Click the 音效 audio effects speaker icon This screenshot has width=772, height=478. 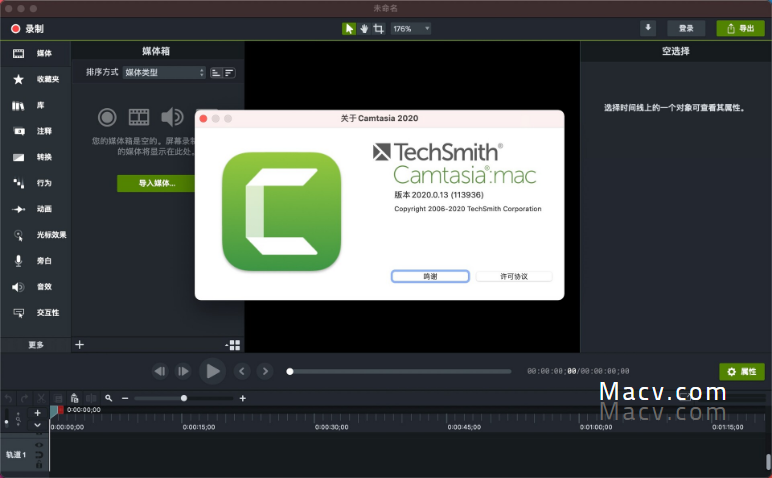click(x=18, y=287)
